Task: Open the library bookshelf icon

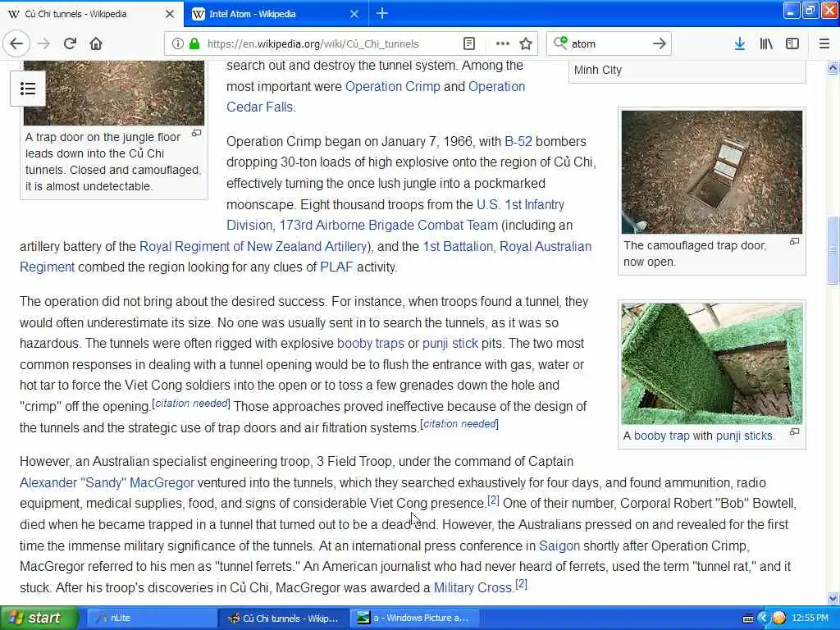Action: 766,44
